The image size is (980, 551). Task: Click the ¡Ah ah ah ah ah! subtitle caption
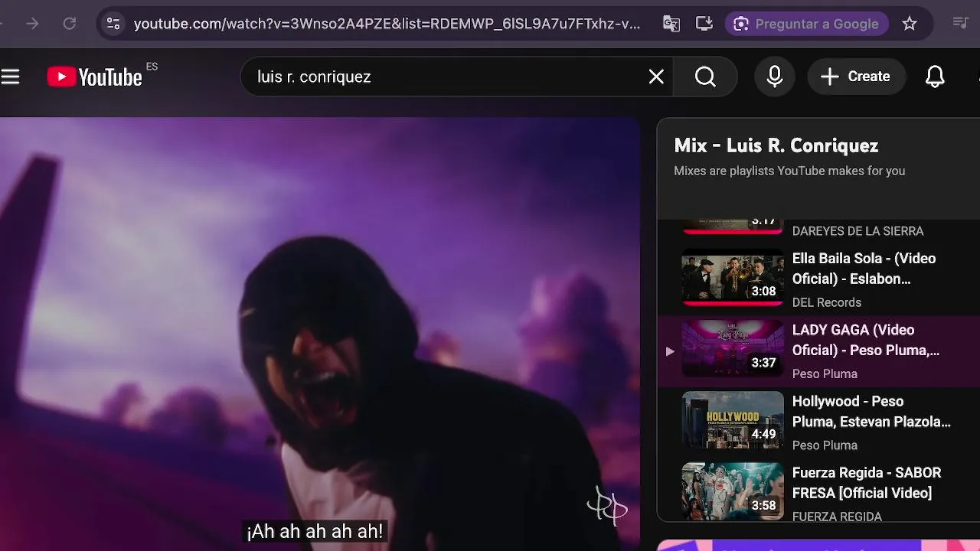click(x=315, y=531)
